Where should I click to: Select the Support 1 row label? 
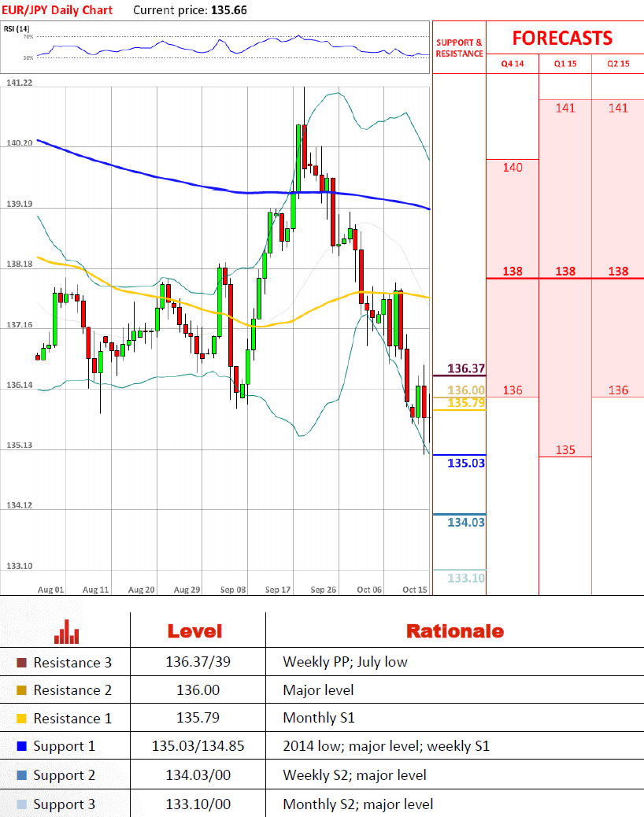click(64, 747)
